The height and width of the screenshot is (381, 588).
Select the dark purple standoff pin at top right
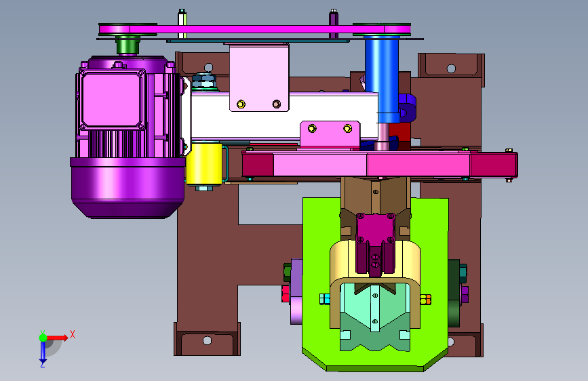coord(334,23)
